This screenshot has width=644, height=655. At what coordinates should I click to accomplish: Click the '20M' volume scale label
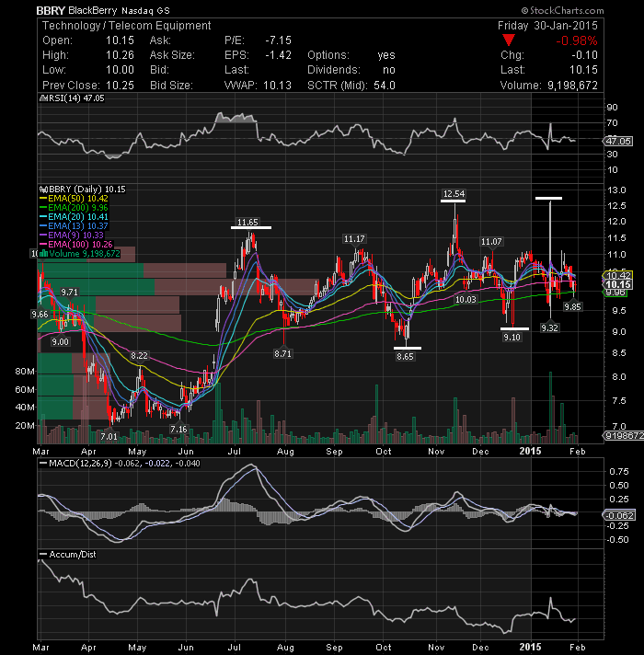point(25,426)
